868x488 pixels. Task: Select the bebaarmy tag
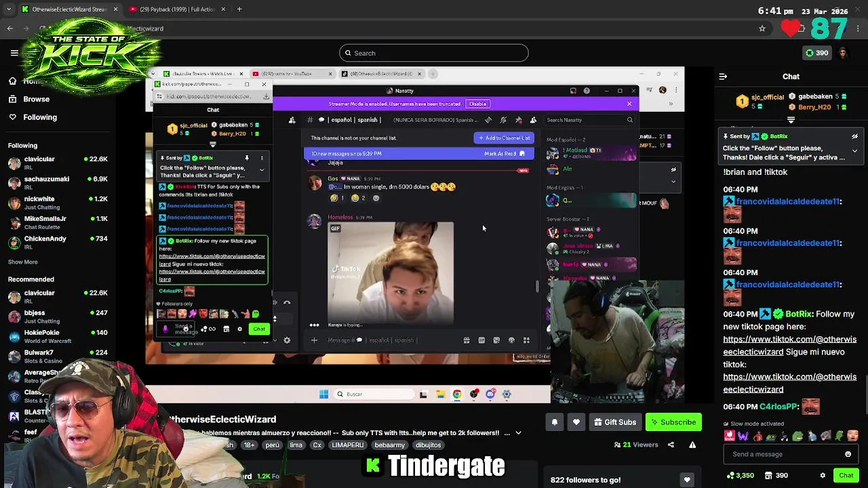click(x=390, y=445)
